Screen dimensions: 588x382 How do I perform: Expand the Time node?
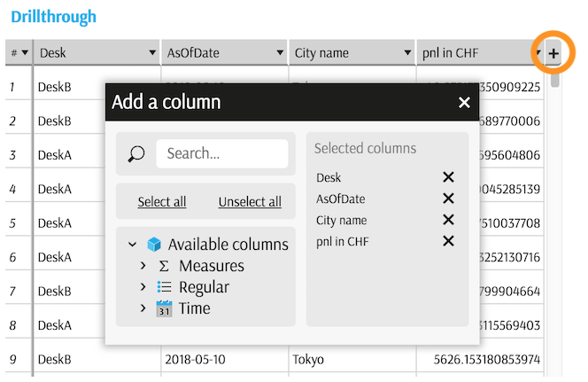click(x=143, y=308)
